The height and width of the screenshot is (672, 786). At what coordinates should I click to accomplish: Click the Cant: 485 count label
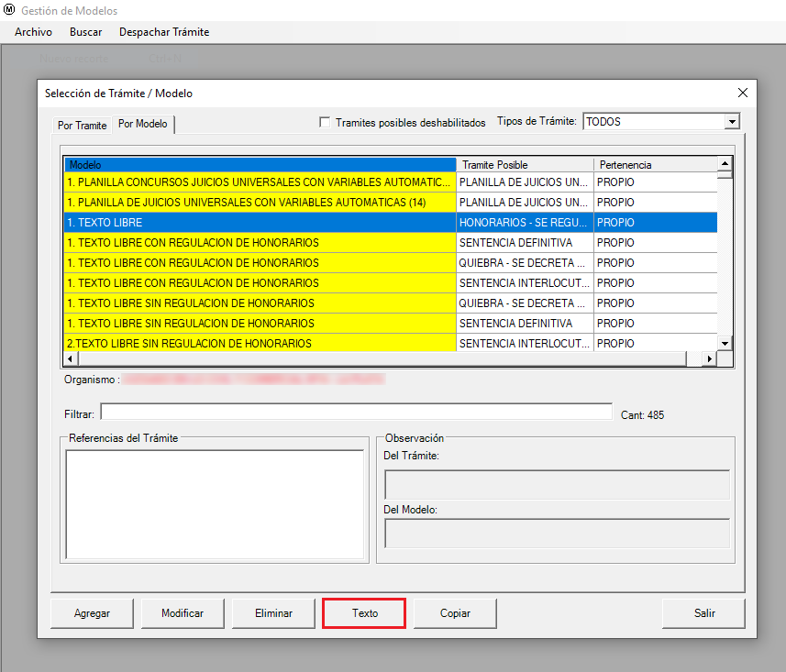click(642, 415)
